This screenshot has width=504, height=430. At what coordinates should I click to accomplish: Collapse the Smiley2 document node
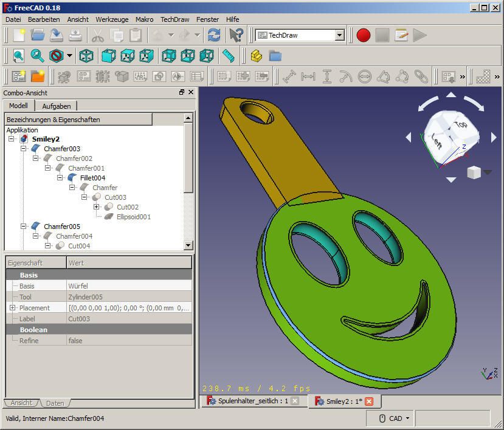click(x=12, y=138)
